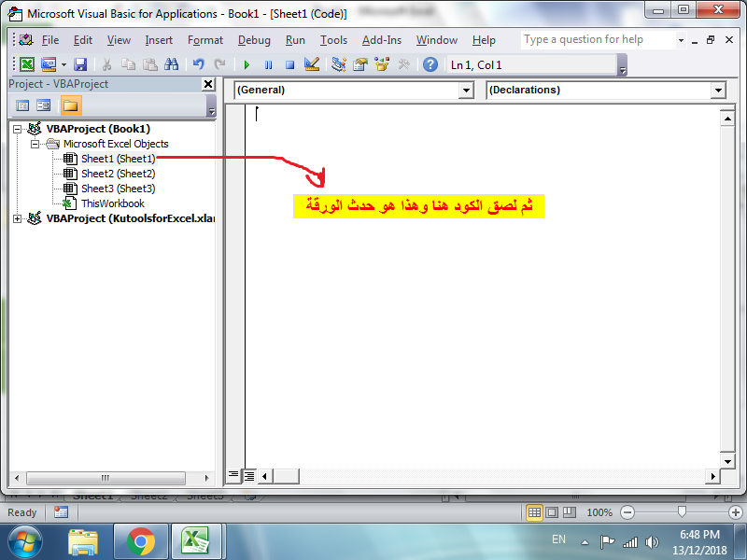
Task: Open the (Declarations) procedure dropdown
Action: tap(718, 90)
